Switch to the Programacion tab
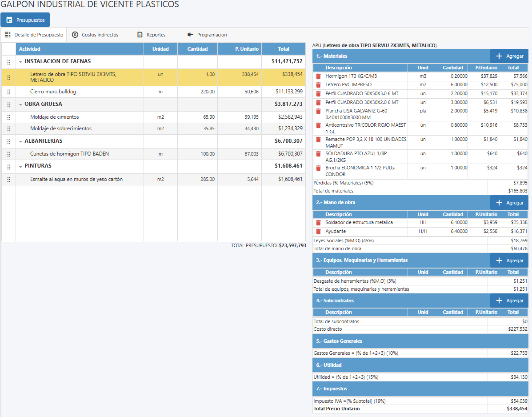 [207, 35]
